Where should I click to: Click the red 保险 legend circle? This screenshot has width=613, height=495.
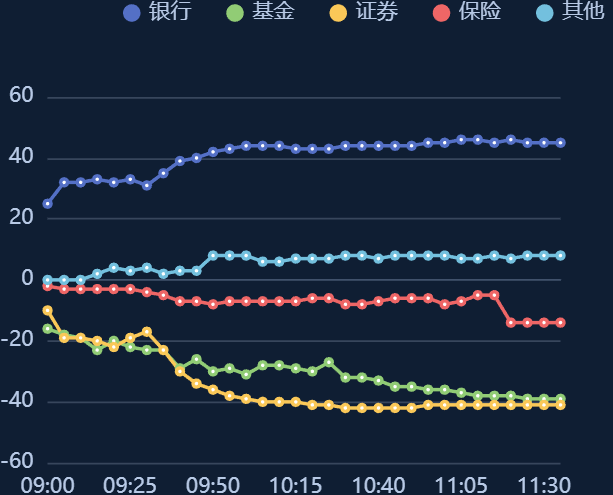coord(443,13)
